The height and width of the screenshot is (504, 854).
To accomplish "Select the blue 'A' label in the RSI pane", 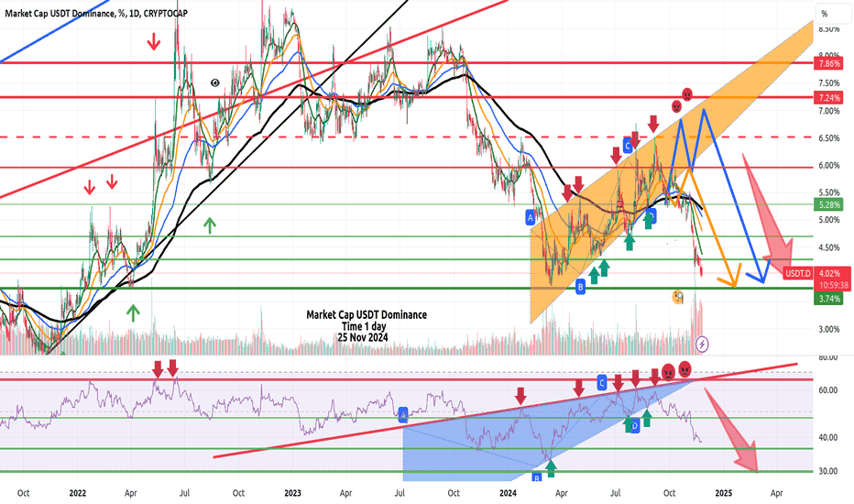I will tap(403, 414).
